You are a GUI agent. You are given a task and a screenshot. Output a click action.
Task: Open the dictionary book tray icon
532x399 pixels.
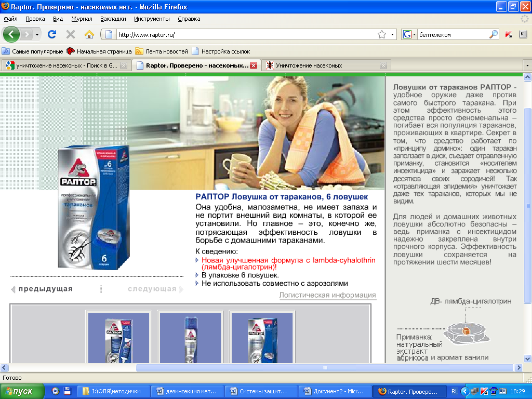[x=502, y=391]
